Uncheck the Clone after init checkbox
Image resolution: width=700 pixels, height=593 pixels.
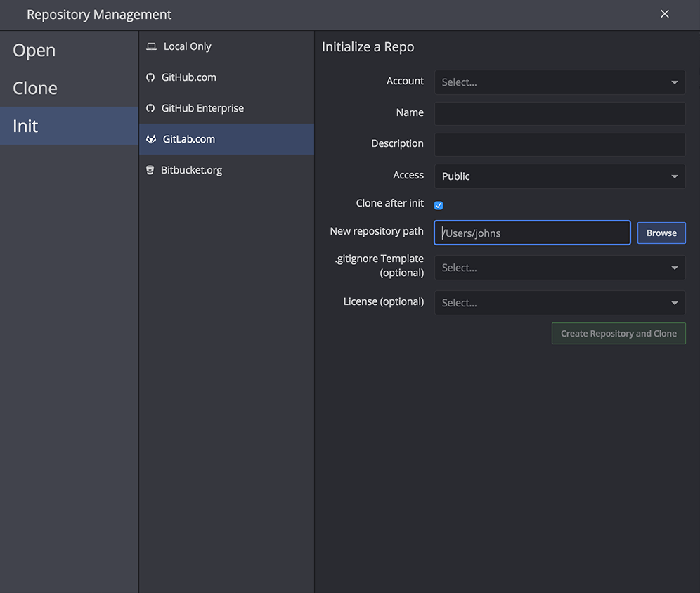(x=439, y=205)
